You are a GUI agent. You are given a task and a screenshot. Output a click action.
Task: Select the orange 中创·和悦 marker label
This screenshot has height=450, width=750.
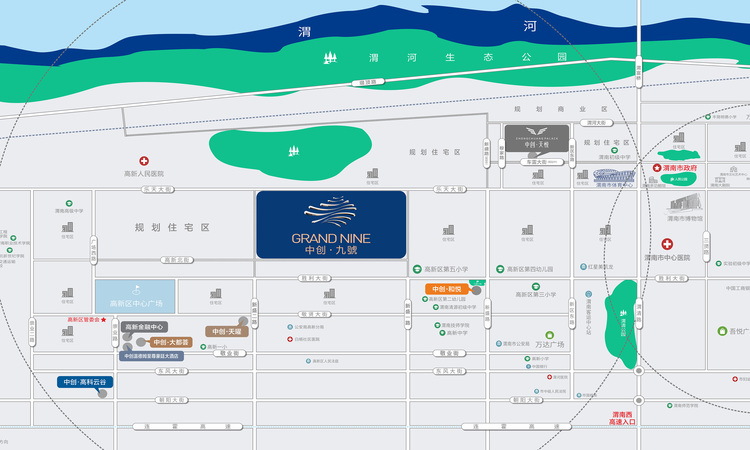tap(447, 289)
